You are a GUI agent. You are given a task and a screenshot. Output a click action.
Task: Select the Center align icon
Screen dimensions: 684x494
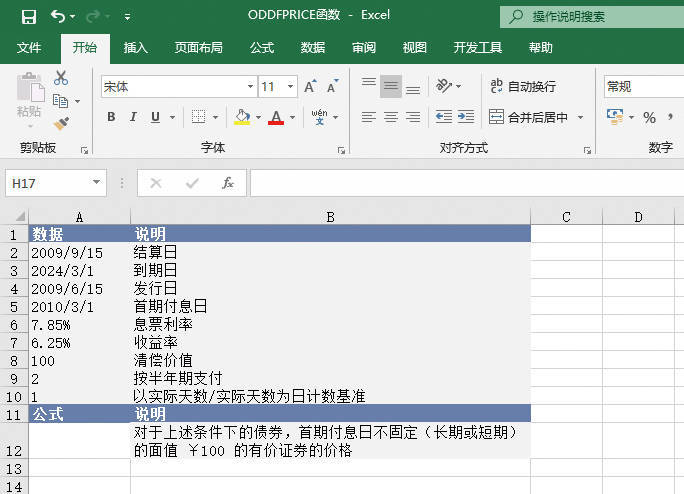[391, 117]
